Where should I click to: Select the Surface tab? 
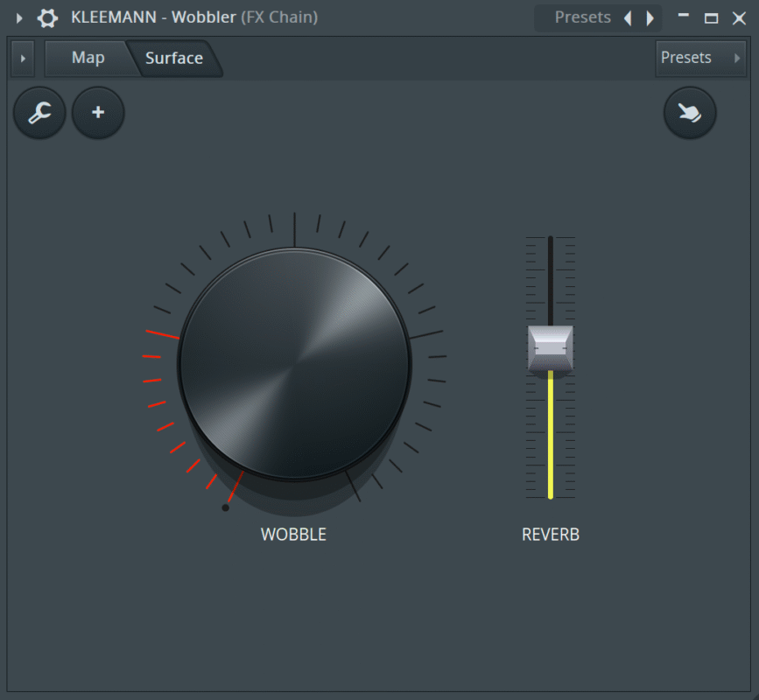[174, 59]
